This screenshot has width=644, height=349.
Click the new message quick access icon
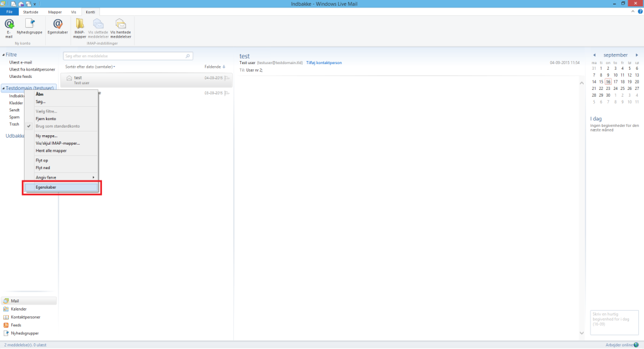[x=14, y=4]
